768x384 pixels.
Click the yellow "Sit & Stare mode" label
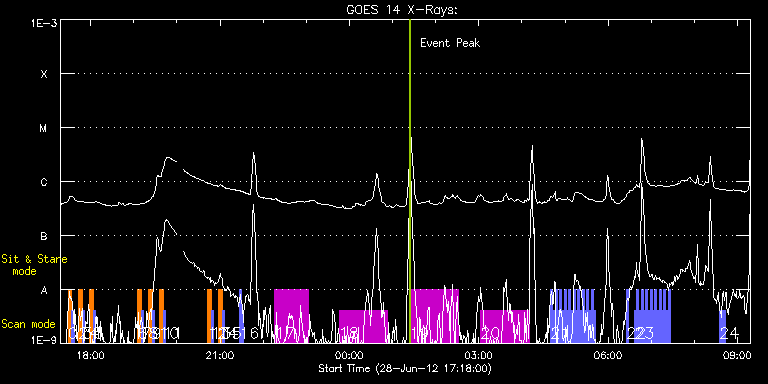point(34,265)
